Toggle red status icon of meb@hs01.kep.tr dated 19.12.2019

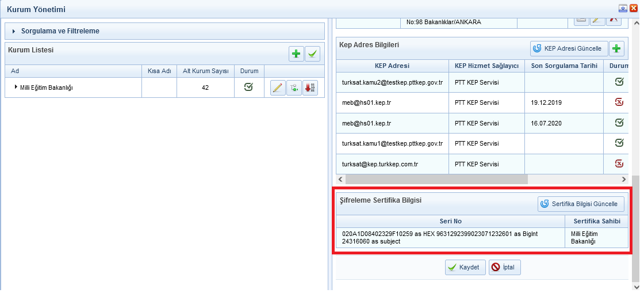tap(619, 102)
